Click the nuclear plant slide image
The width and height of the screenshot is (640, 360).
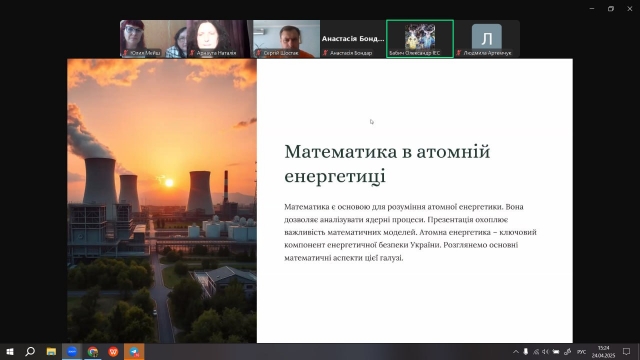click(x=162, y=201)
